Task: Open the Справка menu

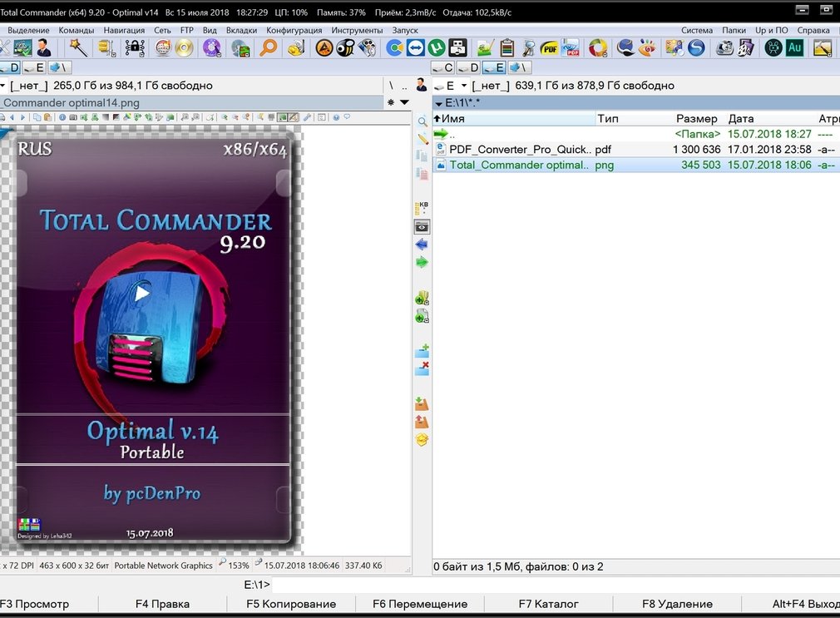Action: pyautogui.click(x=813, y=30)
